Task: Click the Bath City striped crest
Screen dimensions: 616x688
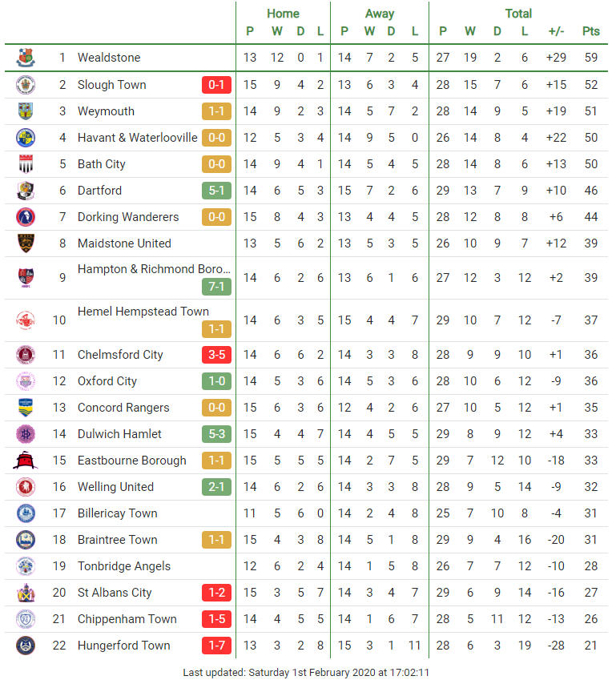Action: pos(26,163)
